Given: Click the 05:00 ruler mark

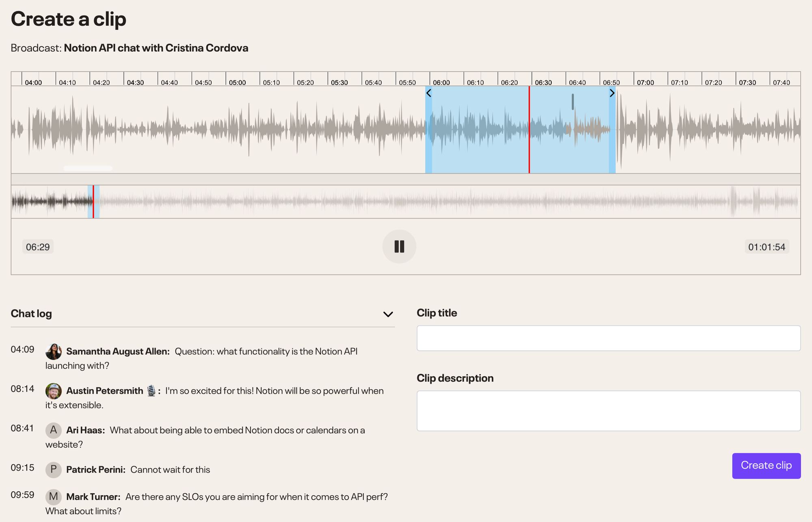Looking at the screenshot, I should coord(237,82).
